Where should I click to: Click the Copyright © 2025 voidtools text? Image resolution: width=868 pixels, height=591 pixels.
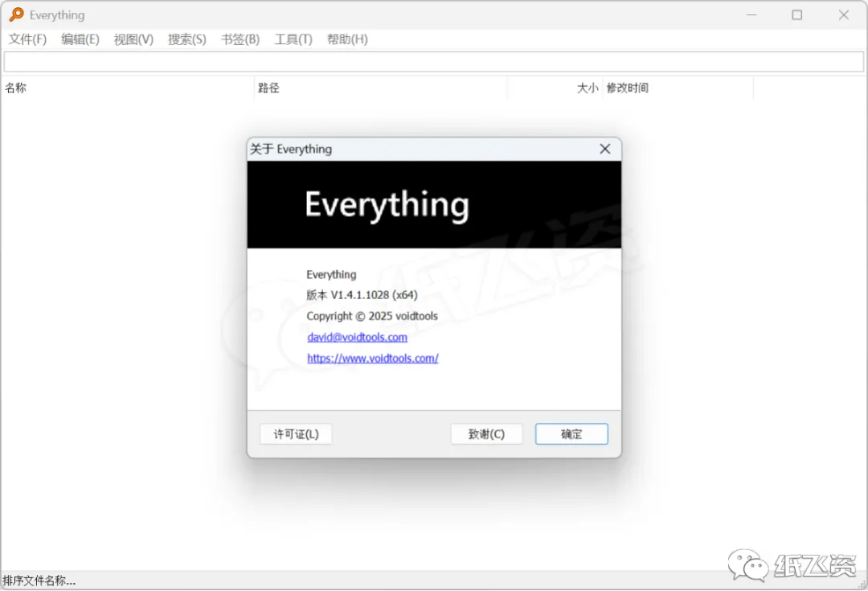pyautogui.click(x=372, y=316)
